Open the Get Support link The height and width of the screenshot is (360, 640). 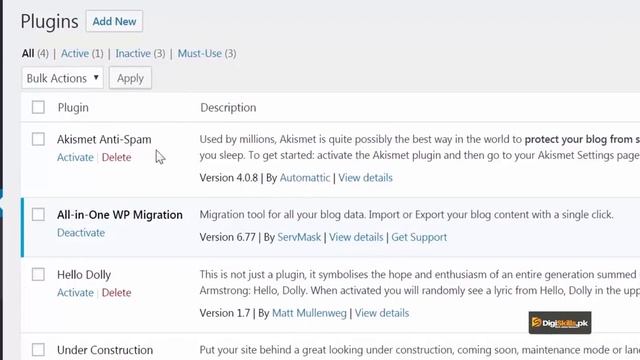pyautogui.click(x=419, y=237)
